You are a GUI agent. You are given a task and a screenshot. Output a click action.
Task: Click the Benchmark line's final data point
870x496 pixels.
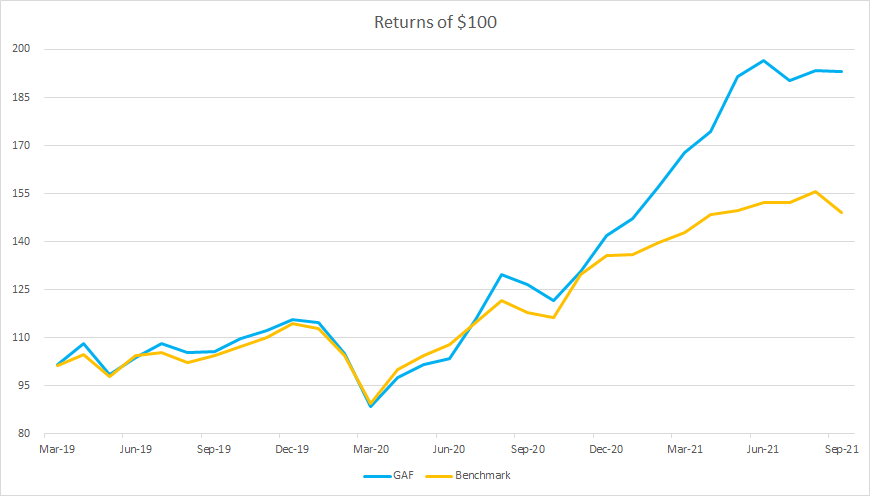point(841,212)
